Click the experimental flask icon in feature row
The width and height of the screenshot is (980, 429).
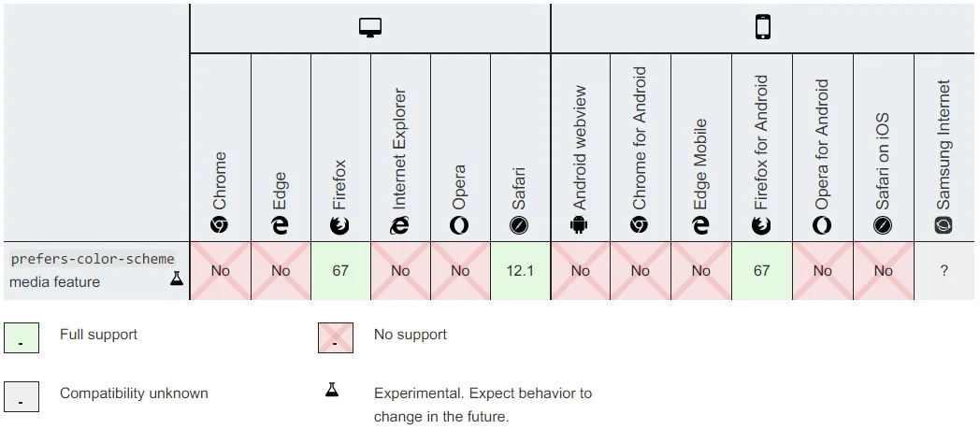[177, 279]
